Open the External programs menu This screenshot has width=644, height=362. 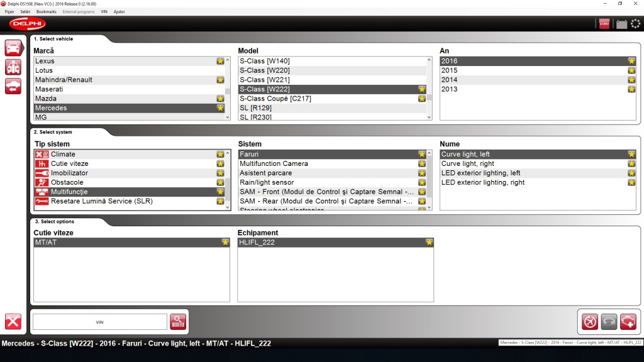tap(79, 11)
